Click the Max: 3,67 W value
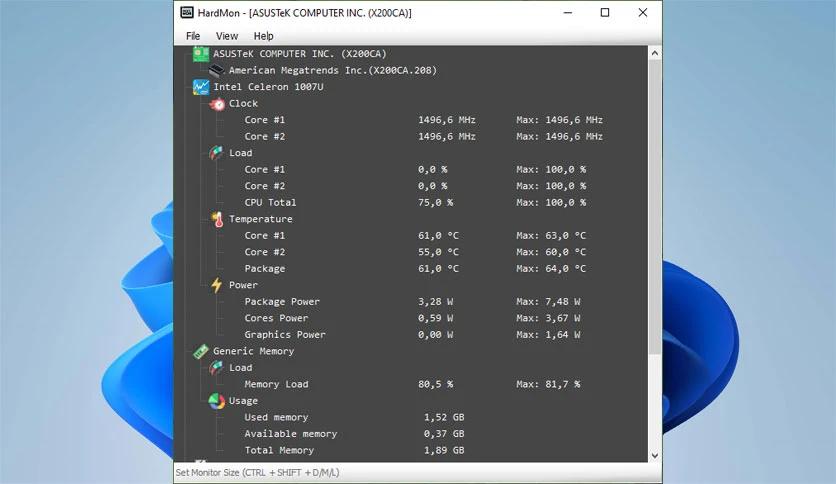The width and height of the screenshot is (836, 484). pos(548,318)
